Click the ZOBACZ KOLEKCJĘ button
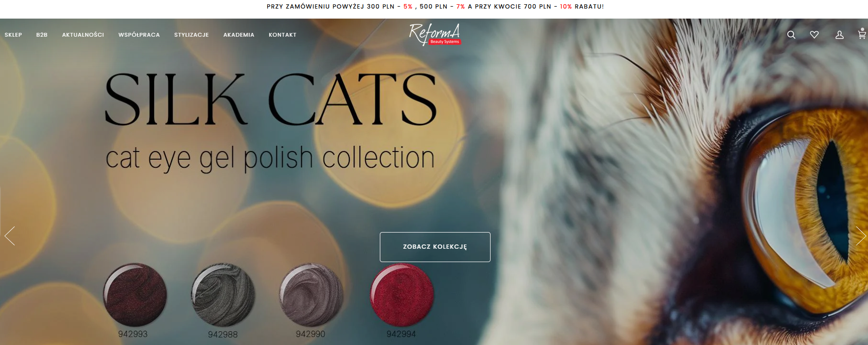Image resolution: width=868 pixels, height=345 pixels. pos(435,247)
